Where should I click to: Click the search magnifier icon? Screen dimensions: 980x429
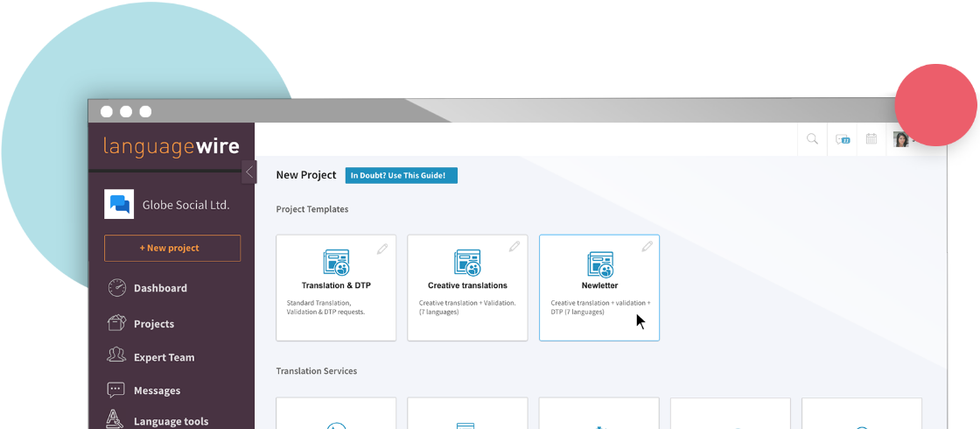tap(812, 139)
